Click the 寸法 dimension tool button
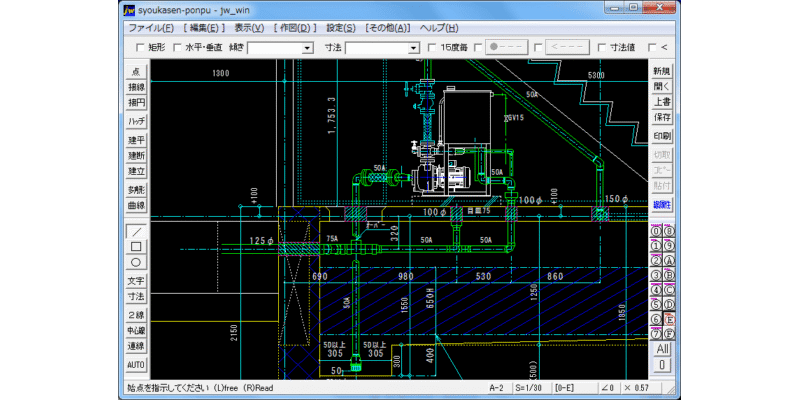The image size is (800, 400). [136, 296]
